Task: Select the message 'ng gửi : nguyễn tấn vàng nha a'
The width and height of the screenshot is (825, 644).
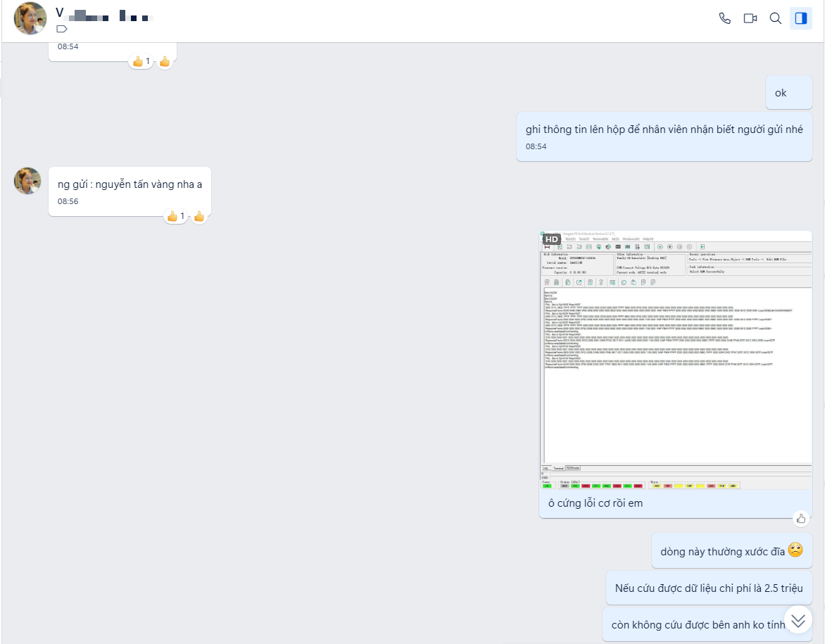Action: 130,191
